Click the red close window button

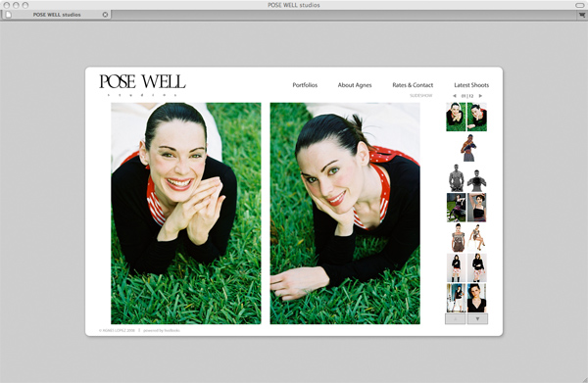[x=7, y=5]
